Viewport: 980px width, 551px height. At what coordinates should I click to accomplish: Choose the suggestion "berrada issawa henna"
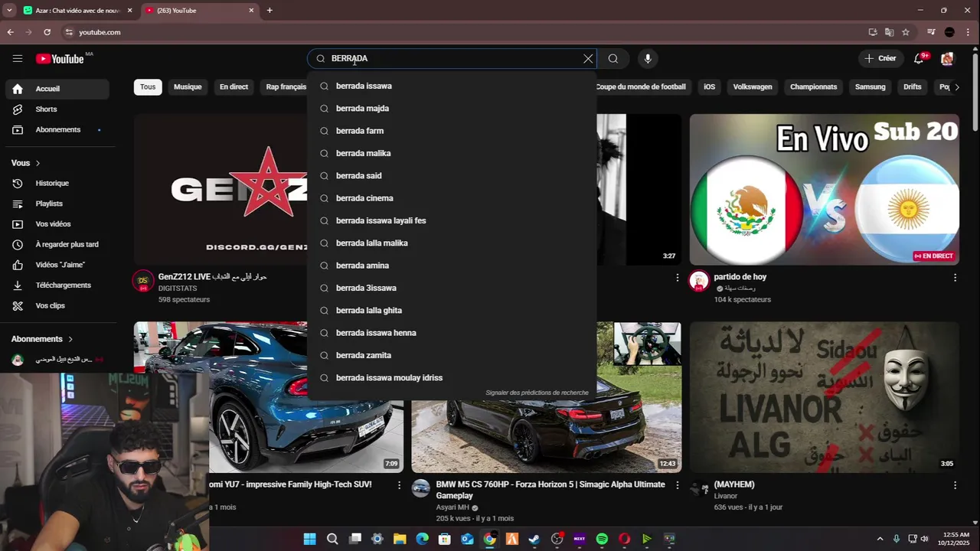click(x=452, y=333)
